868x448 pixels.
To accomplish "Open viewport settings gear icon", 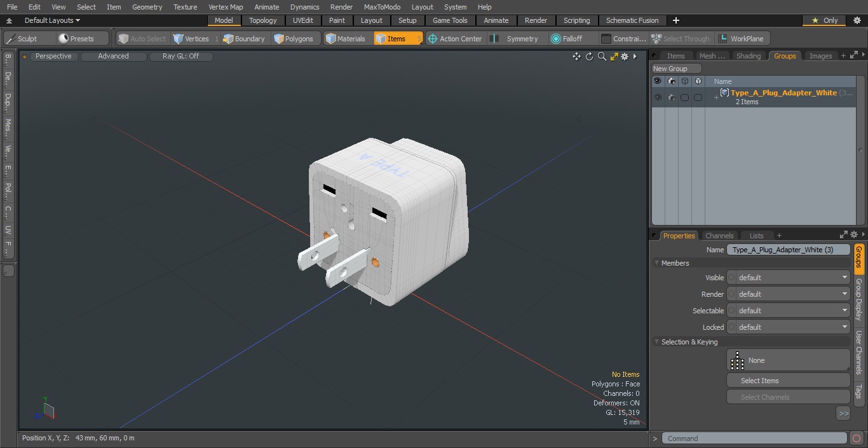I will click(625, 57).
